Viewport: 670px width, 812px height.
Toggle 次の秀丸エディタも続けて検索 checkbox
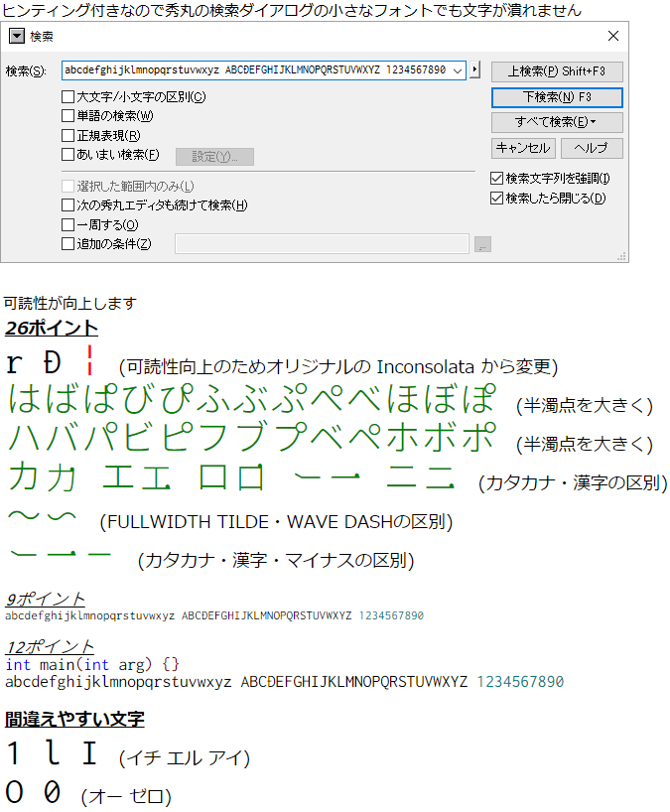click(68, 205)
